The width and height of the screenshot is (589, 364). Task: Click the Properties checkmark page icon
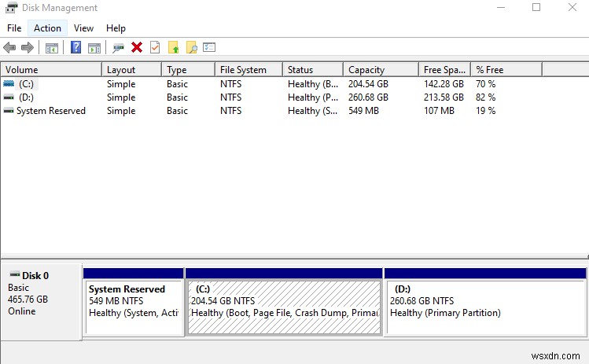155,47
